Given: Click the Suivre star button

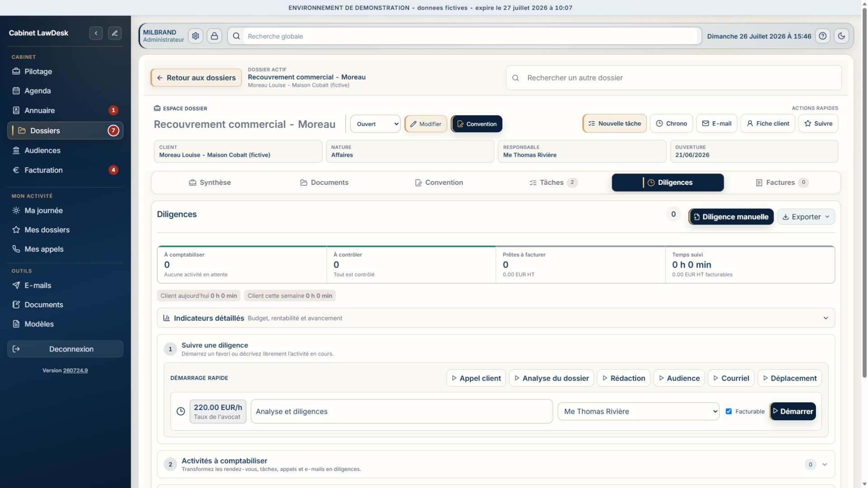Looking at the screenshot, I should (x=818, y=123).
